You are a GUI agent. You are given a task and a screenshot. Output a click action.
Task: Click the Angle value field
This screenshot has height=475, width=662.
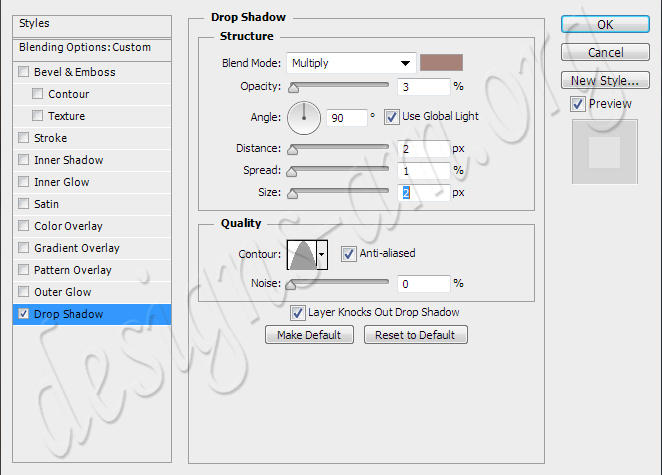pyautogui.click(x=347, y=118)
